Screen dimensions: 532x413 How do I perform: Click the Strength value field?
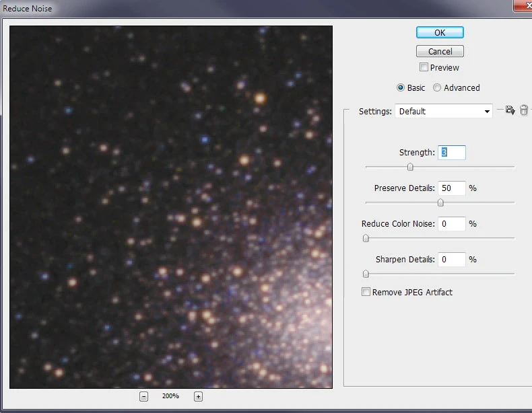point(452,153)
